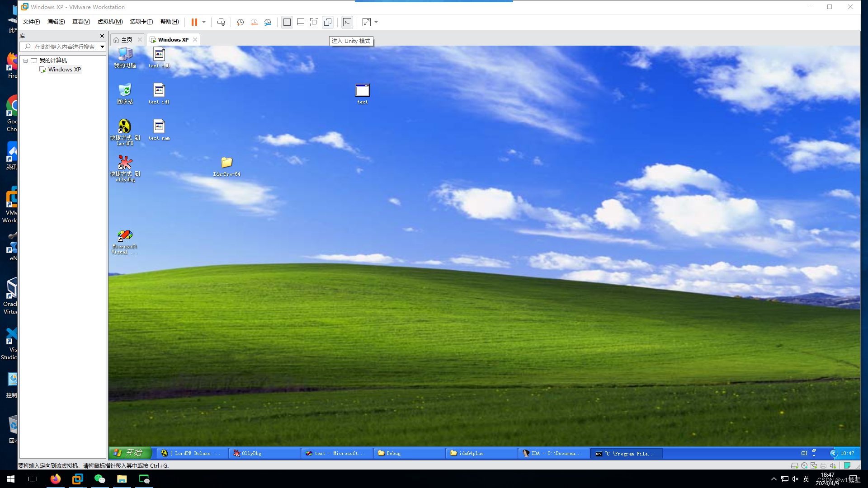Open the snapshot manager icon
The image size is (868, 488).
(x=268, y=22)
